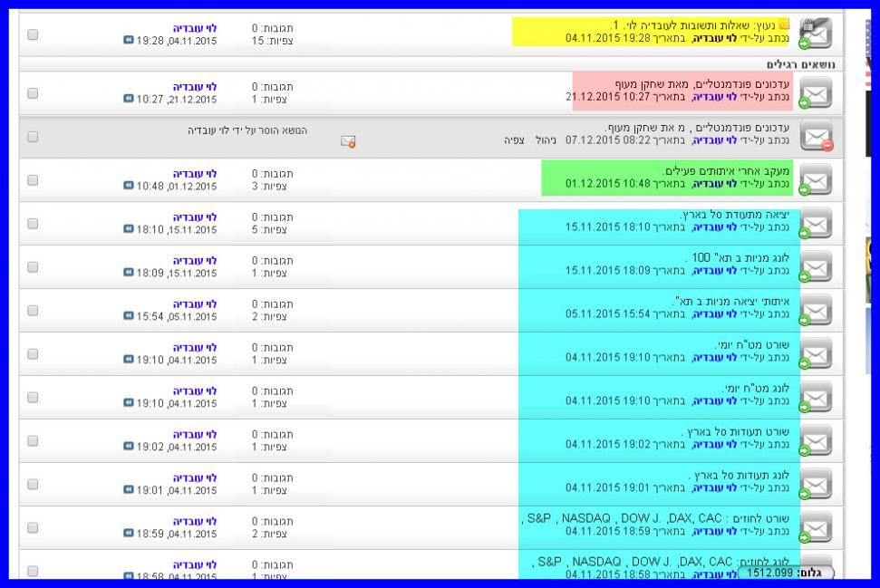Click envelope icon of sticky thread שאלות ותשובות
880x588 pixels.
816,33
